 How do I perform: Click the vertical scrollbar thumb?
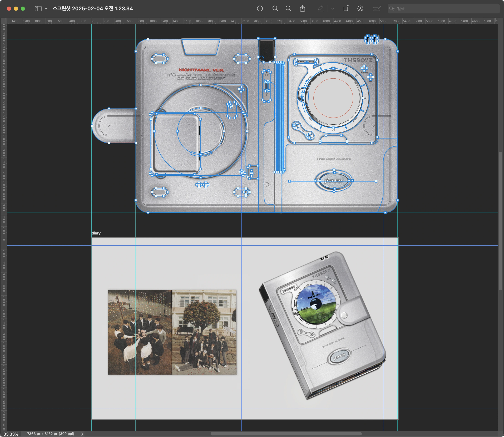[x=501, y=221]
